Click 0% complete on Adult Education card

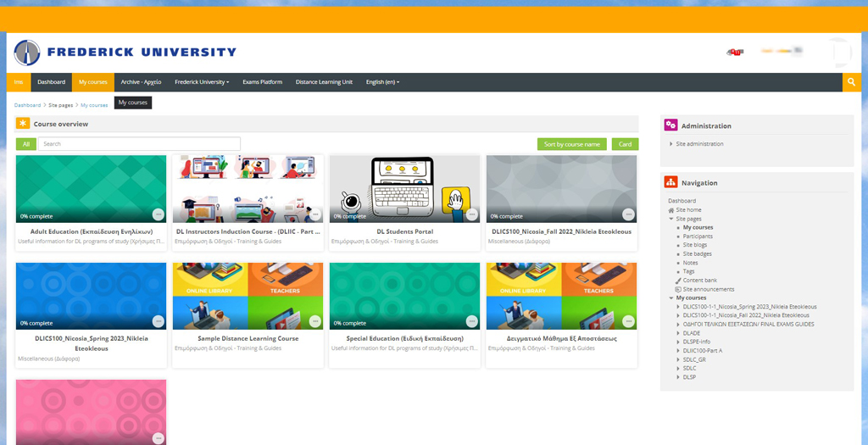coord(36,216)
